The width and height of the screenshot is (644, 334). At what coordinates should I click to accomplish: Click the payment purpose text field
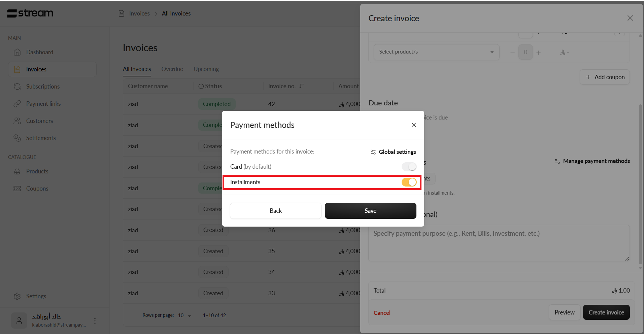pyautogui.click(x=498, y=243)
